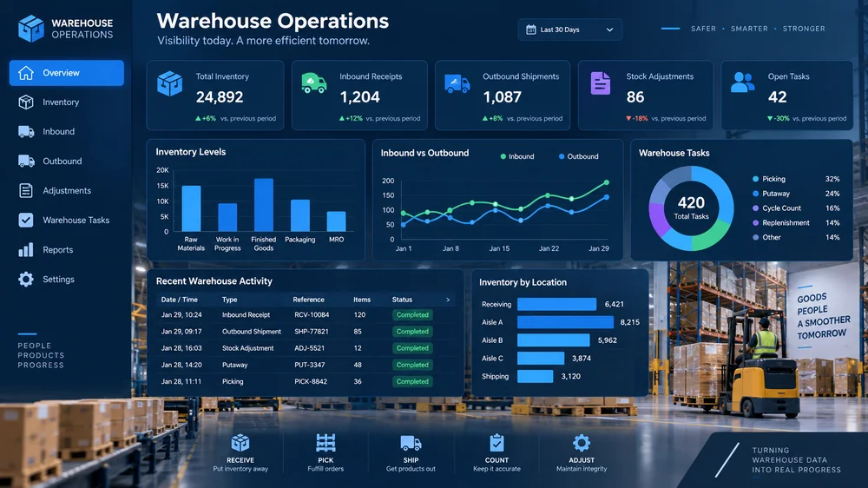Image resolution: width=868 pixels, height=488 pixels.
Task: Go to the Inventory menu item
Action: pos(67,102)
